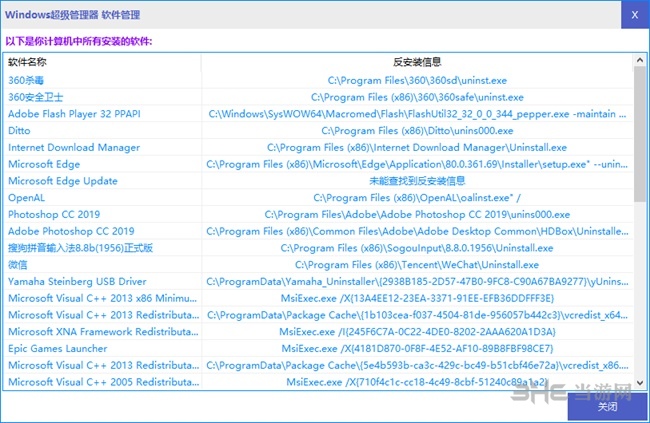
Task: Select the Photoshop CC 2019 entry
Action: click(x=54, y=214)
